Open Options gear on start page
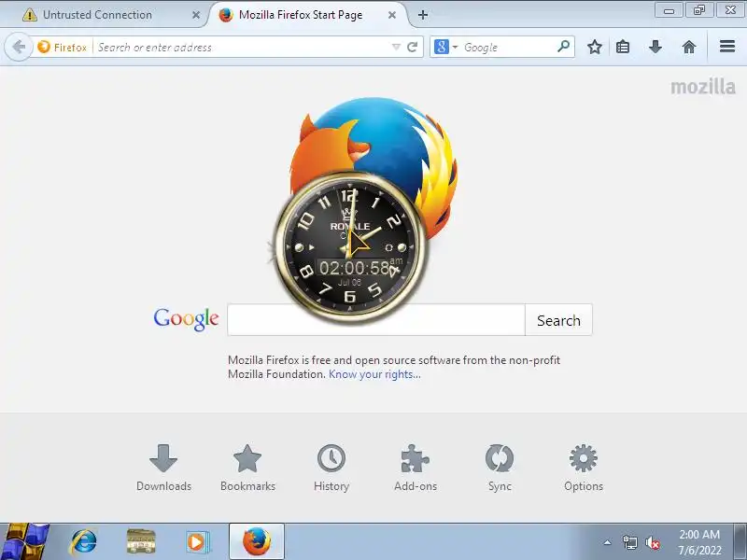 (x=583, y=468)
